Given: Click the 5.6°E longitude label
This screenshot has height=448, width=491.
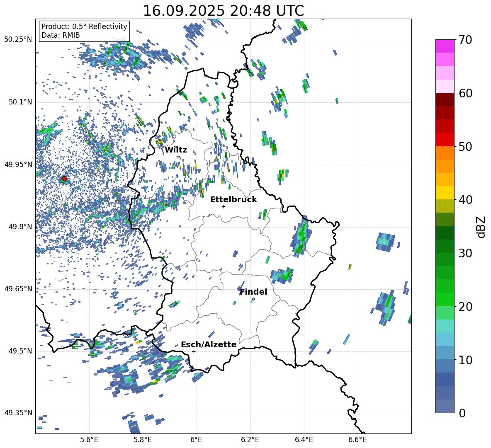Looking at the screenshot, I should [89, 440].
